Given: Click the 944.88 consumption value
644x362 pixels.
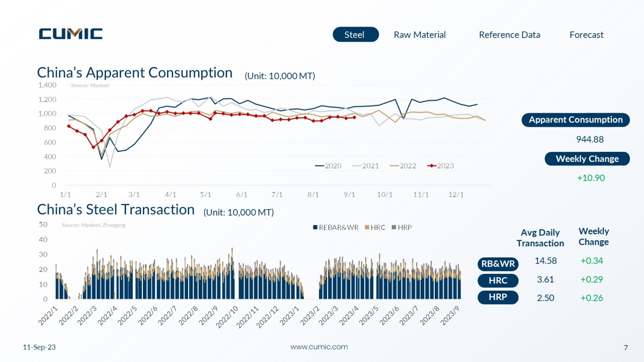Looking at the screenshot, I should pos(590,139).
